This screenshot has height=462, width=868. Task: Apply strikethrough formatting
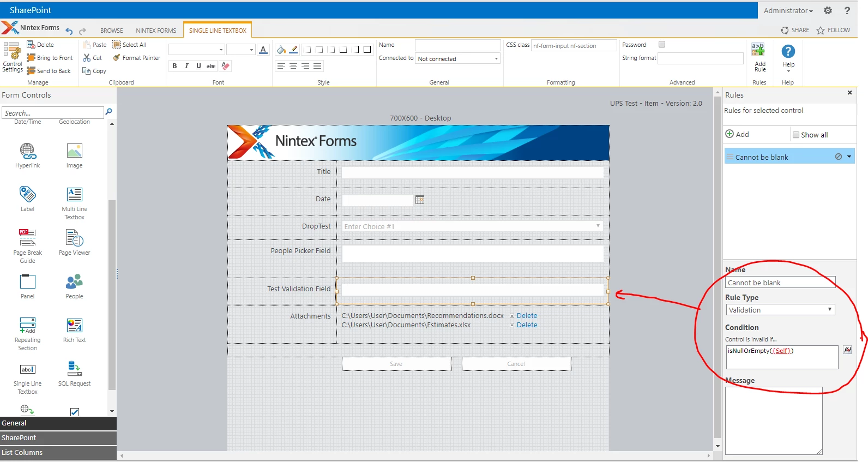pos(211,66)
